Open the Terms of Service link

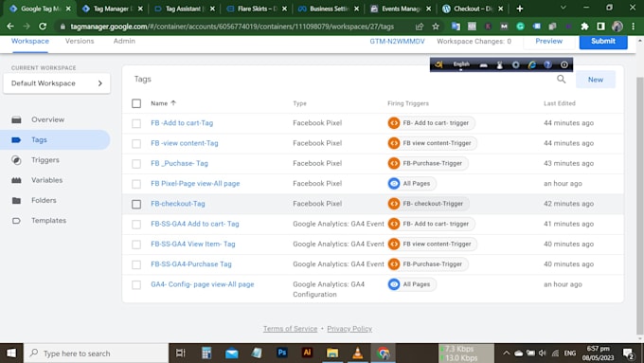[x=290, y=329]
